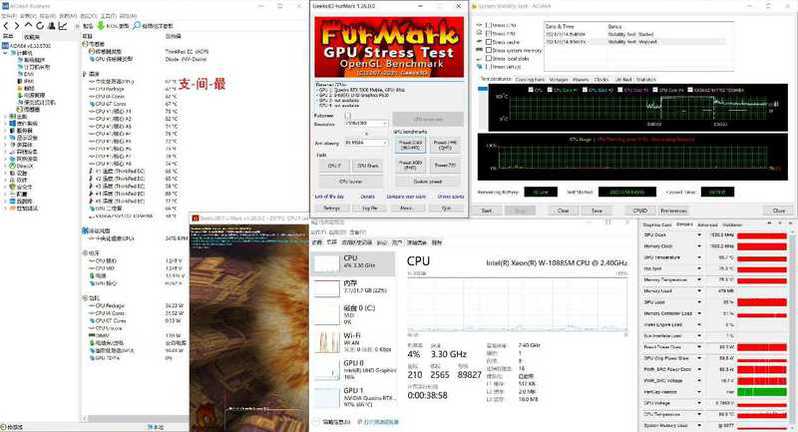Select the AIDA64 root node in tree

click(x=26, y=46)
